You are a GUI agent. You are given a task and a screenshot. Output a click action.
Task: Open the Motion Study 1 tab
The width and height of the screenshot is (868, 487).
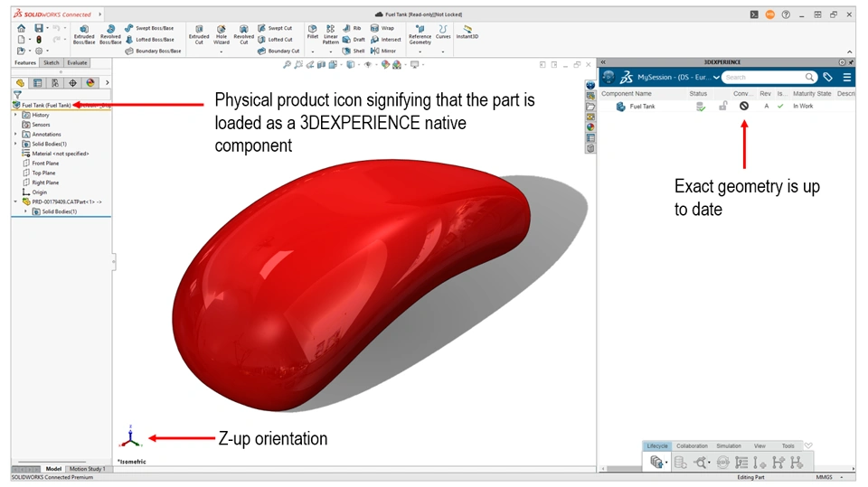(x=87, y=469)
